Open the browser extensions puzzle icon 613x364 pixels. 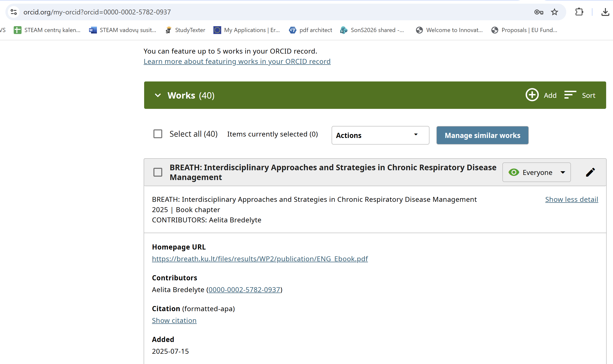tap(579, 12)
